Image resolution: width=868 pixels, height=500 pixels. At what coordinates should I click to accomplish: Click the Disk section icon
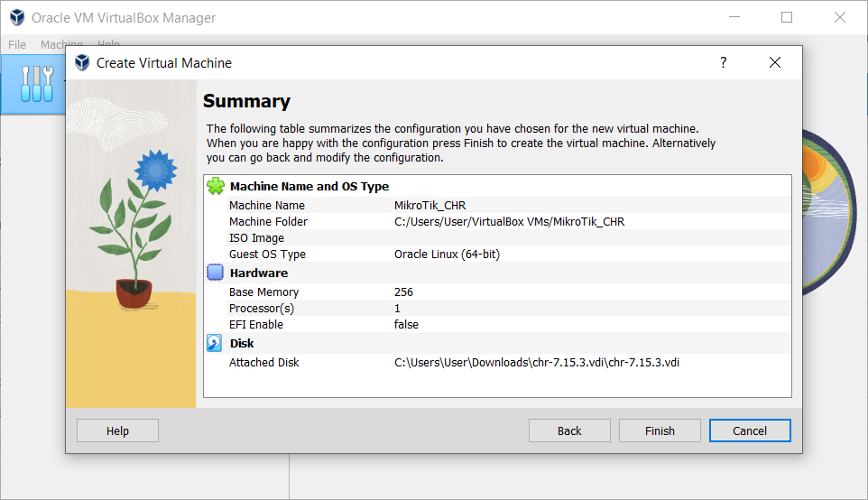tap(216, 343)
